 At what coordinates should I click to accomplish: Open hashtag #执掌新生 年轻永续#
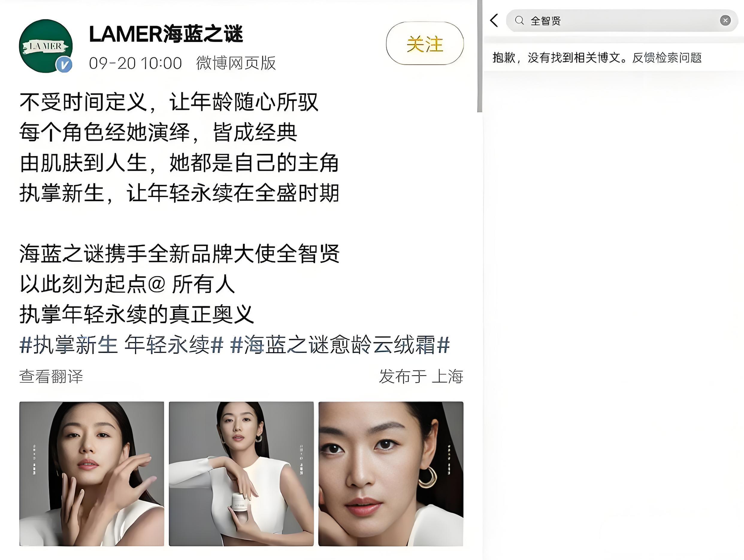[121, 345]
